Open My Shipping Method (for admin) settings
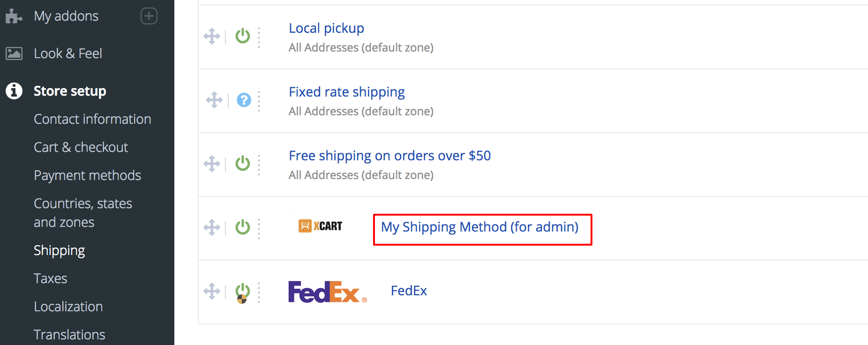The image size is (868, 345). point(480,227)
